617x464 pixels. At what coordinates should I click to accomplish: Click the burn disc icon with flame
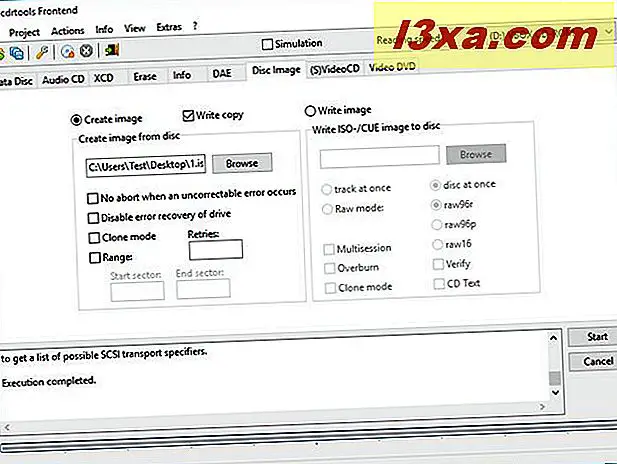coord(68,52)
